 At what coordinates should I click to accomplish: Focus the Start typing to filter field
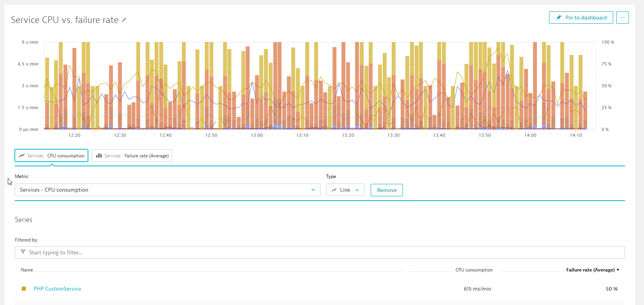click(319, 252)
